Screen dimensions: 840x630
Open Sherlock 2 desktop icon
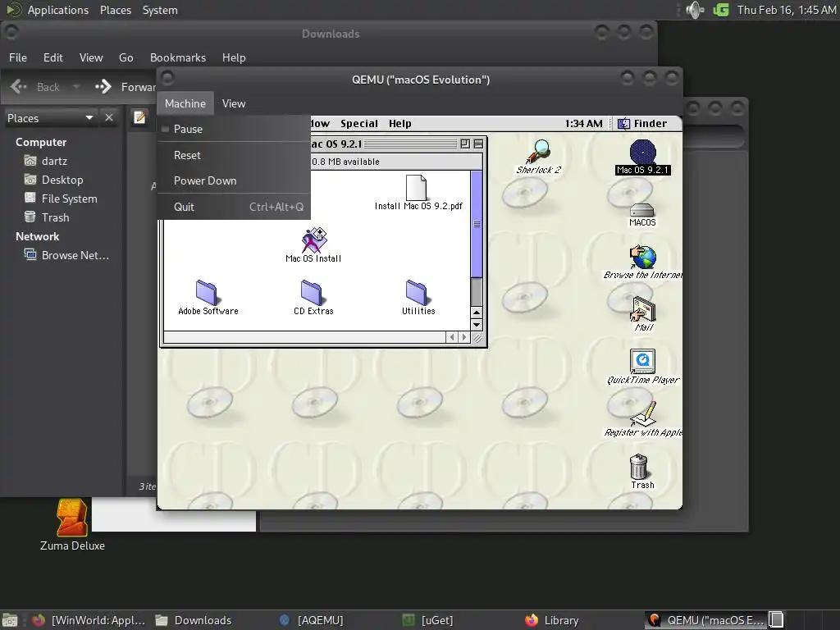538,152
